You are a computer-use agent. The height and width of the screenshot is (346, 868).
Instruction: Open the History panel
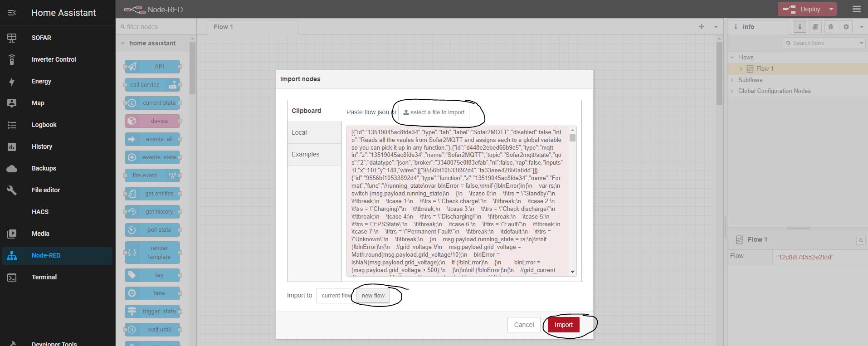click(58, 146)
